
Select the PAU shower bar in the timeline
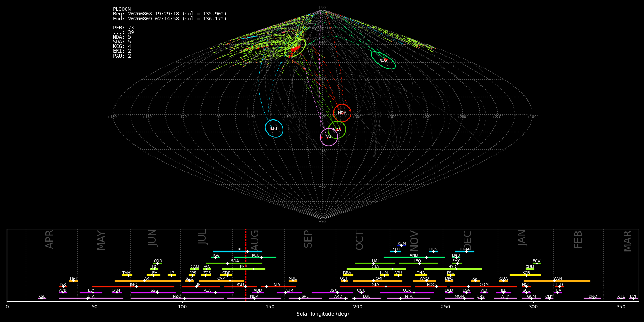[x=240, y=287]
